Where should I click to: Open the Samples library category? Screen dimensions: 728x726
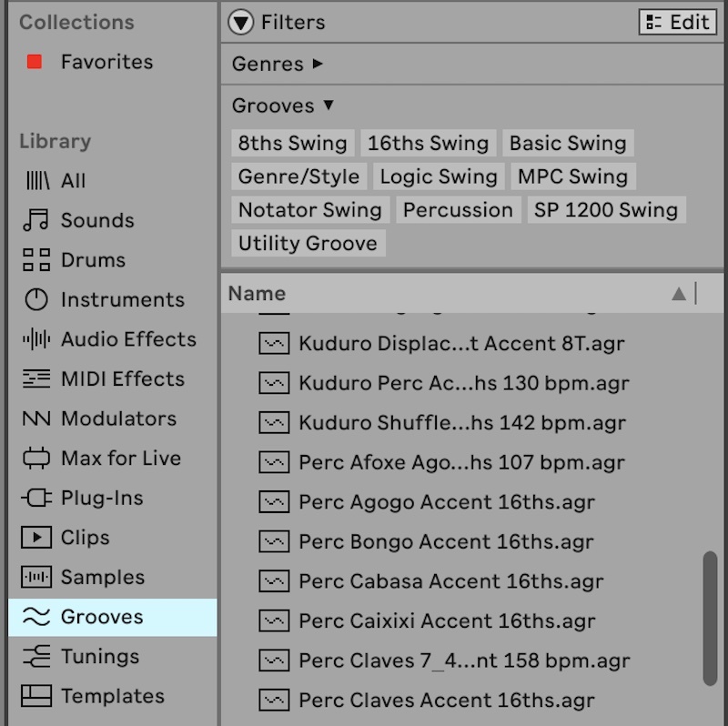click(102, 578)
